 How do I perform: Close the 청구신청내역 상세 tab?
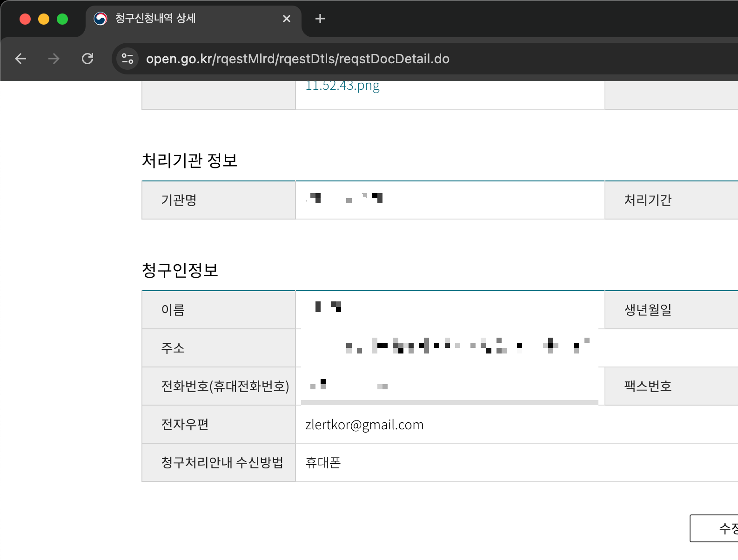(x=287, y=19)
